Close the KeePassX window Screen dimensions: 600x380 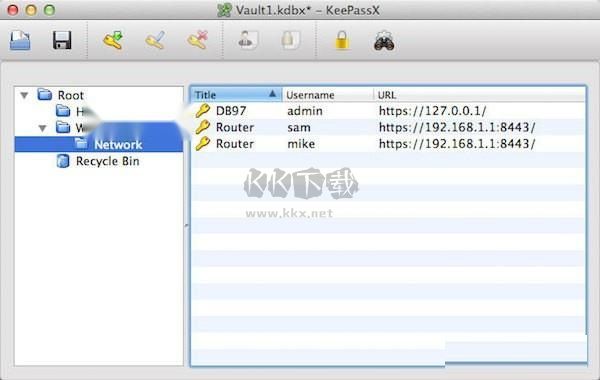(13, 10)
